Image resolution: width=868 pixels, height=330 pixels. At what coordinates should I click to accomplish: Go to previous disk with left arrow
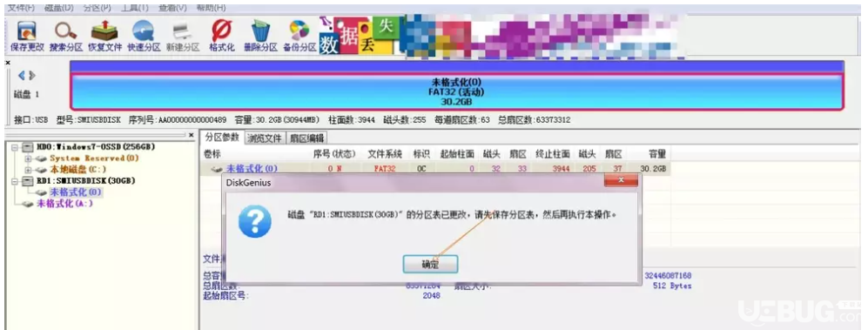pyautogui.click(x=22, y=75)
